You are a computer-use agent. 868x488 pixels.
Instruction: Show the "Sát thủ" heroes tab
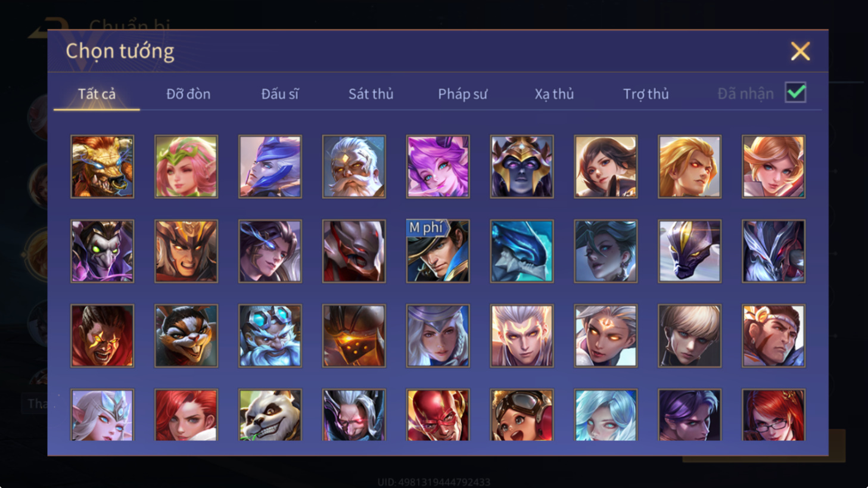tap(371, 94)
